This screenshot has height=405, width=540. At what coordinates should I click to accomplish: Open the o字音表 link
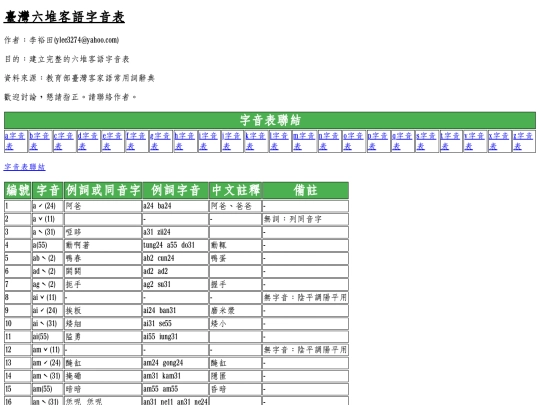354,141
